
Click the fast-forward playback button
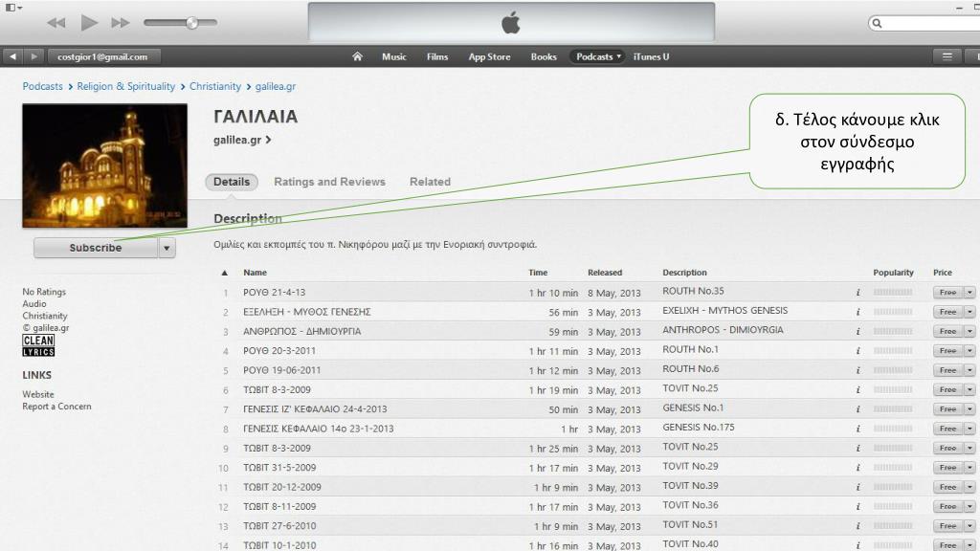120,23
